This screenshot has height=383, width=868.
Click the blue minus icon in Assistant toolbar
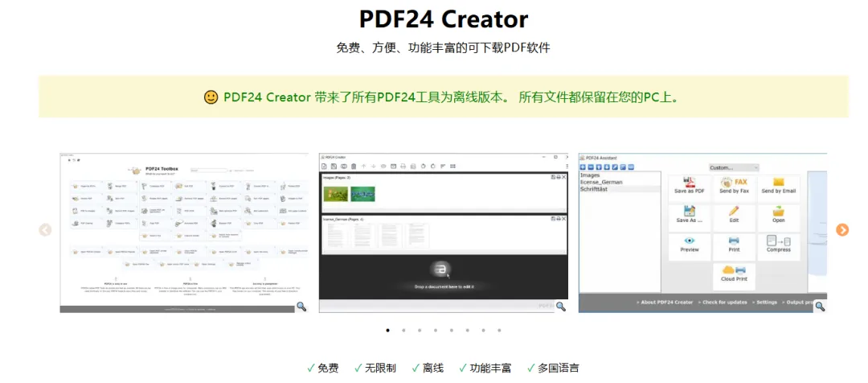591,167
